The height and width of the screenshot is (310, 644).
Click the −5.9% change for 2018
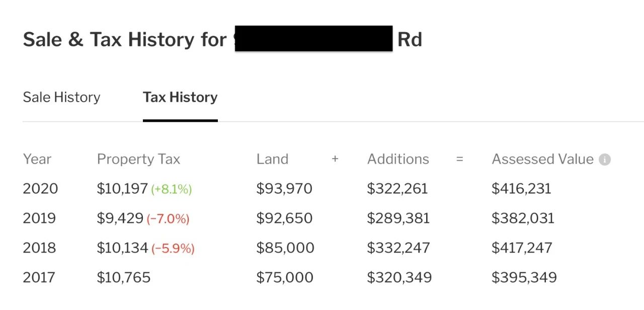tap(173, 249)
